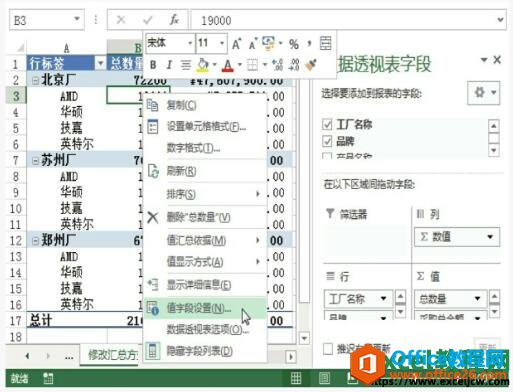Select 值字段设置(N) menu item

tap(205, 308)
